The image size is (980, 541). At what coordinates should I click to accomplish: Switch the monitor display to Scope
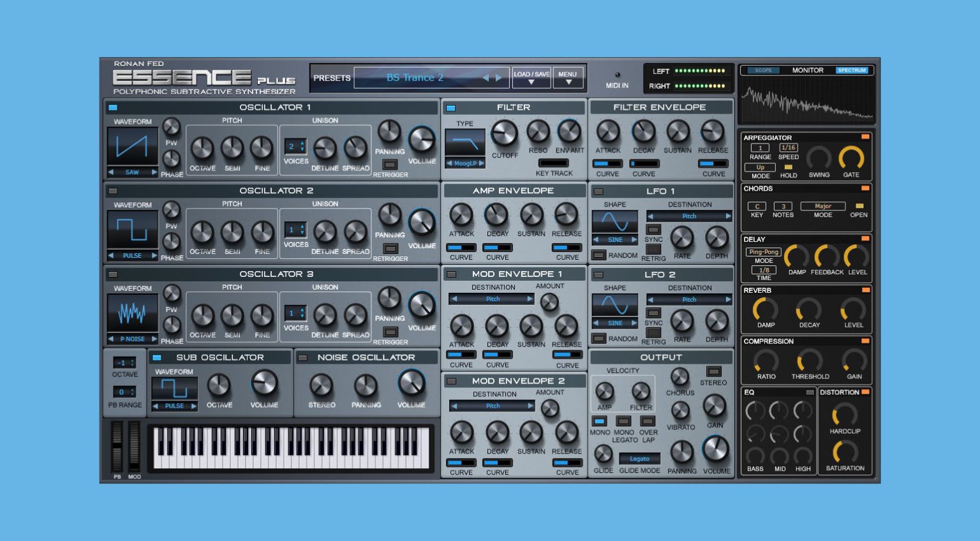[763, 70]
